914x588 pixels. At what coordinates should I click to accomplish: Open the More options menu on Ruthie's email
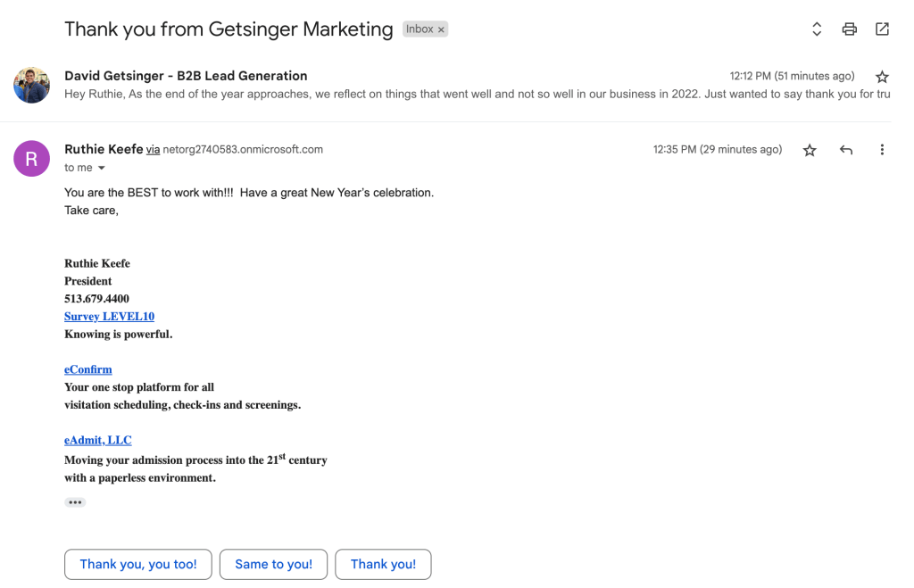[882, 150]
